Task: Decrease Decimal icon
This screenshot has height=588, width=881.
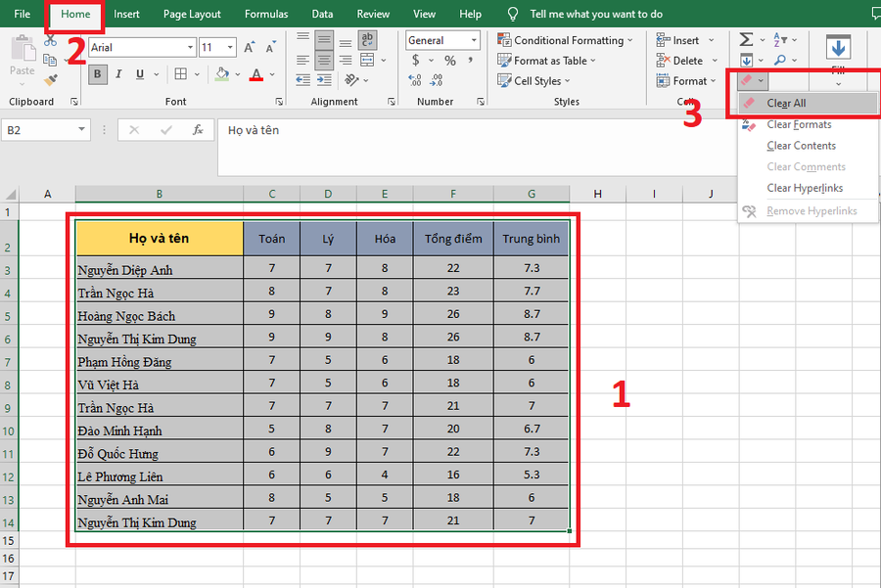Action: tap(436, 80)
